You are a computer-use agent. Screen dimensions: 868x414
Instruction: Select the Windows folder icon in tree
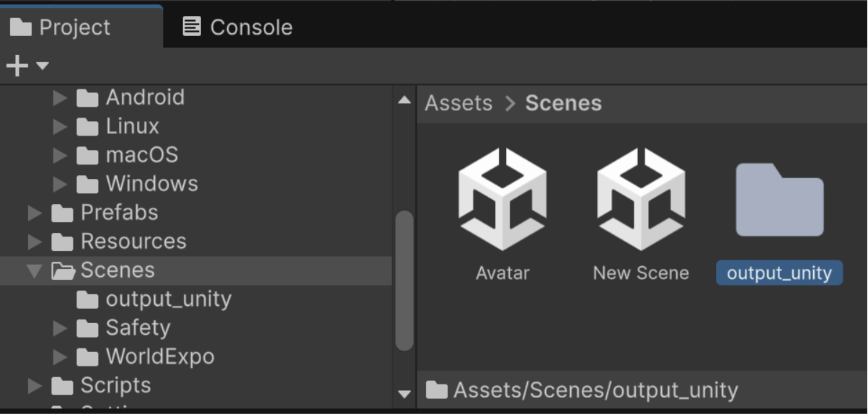click(x=87, y=185)
